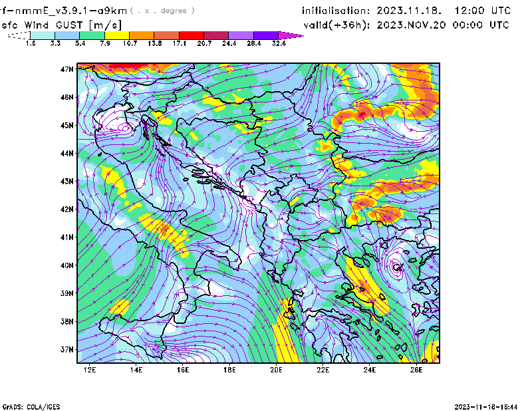532x411 pixels.
Task: Click the light cyan legend swatch
Action: point(43,35)
